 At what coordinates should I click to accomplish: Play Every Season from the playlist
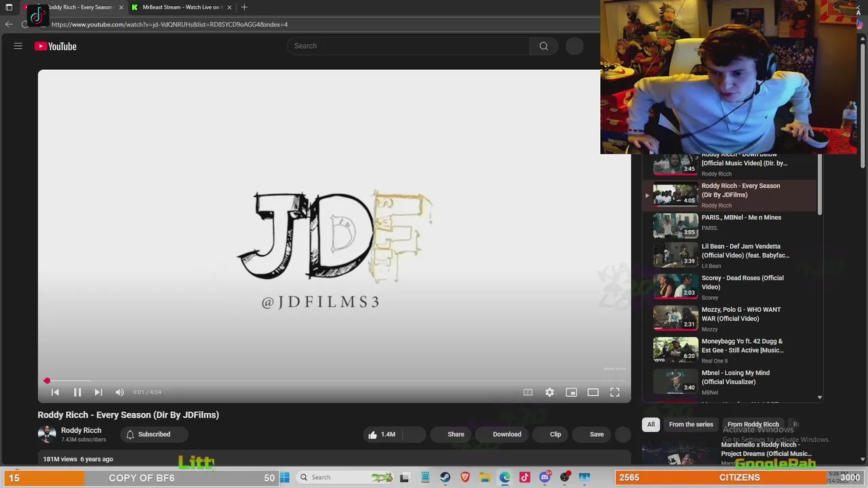point(731,195)
